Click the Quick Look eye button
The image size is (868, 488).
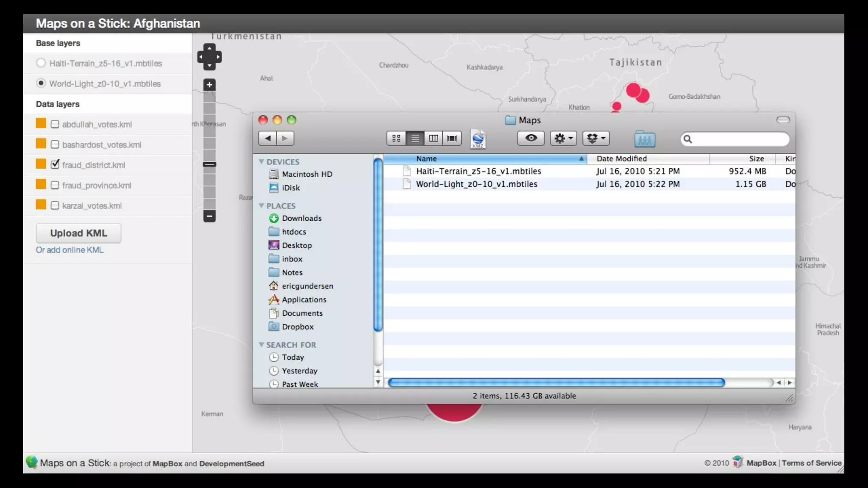click(x=531, y=138)
